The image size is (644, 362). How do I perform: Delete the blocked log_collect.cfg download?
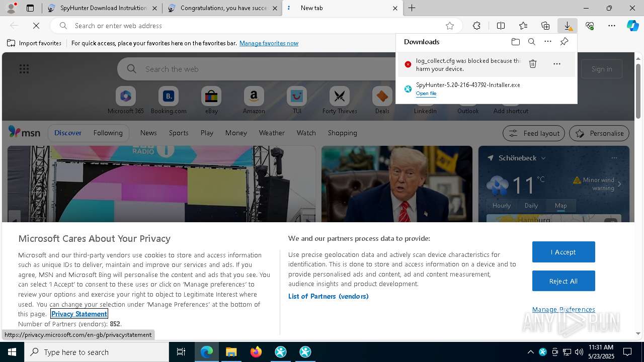533,64
